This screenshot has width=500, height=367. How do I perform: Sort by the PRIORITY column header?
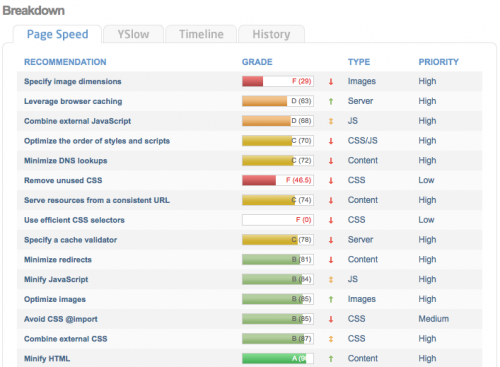point(438,62)
